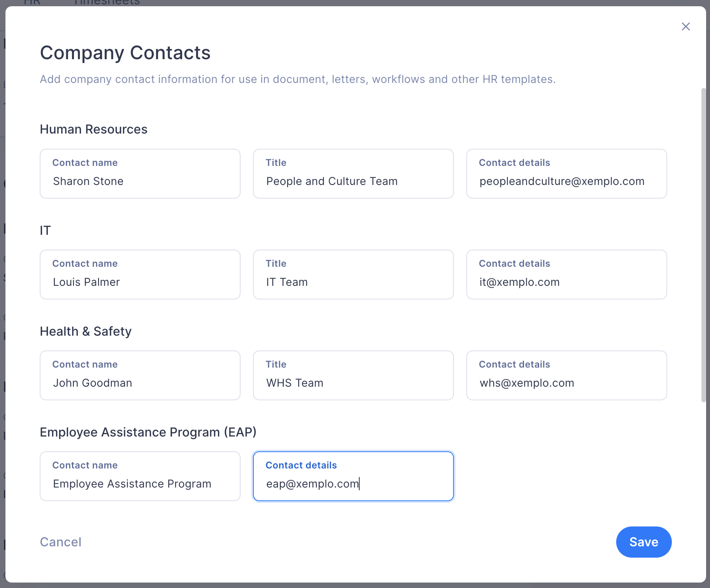Click the dialog's vertical scrollbar
Screen dimensions: 710x588
point(703,245)
